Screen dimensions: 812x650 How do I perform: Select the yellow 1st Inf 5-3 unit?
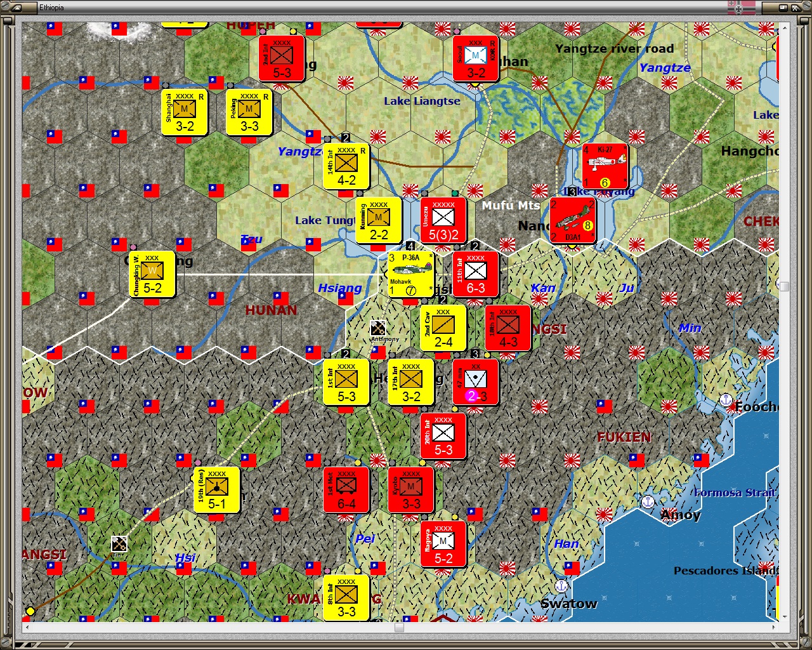tap(346, 382)
